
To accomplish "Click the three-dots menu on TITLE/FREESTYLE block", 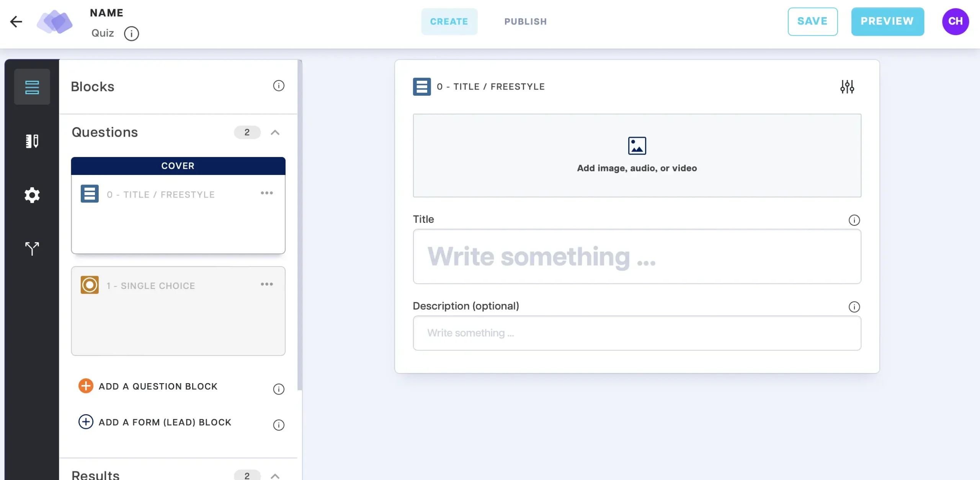I will (267, 193).
